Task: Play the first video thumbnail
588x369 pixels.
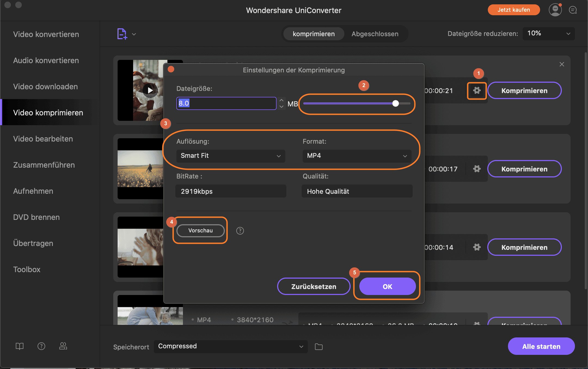Action: (150, 90)
